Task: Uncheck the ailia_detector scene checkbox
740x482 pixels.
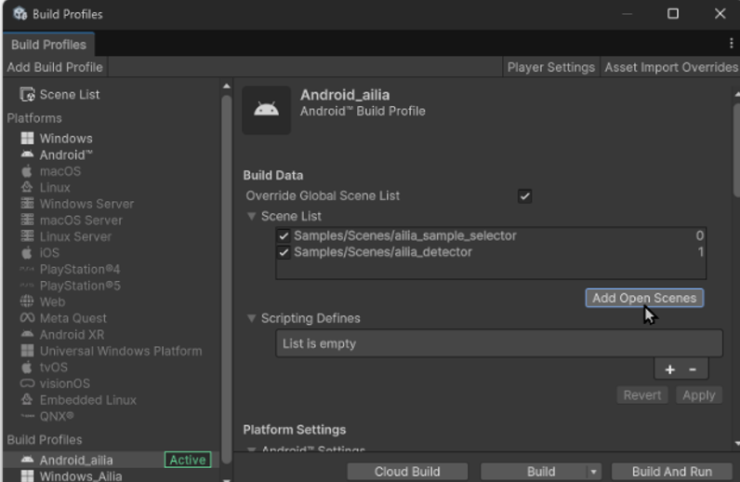Action: point(284,252)
